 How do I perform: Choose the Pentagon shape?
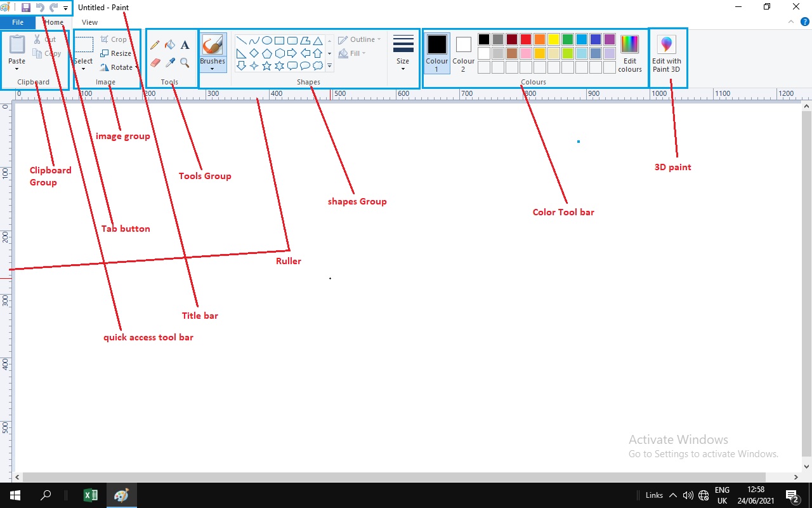click(267, 53)
